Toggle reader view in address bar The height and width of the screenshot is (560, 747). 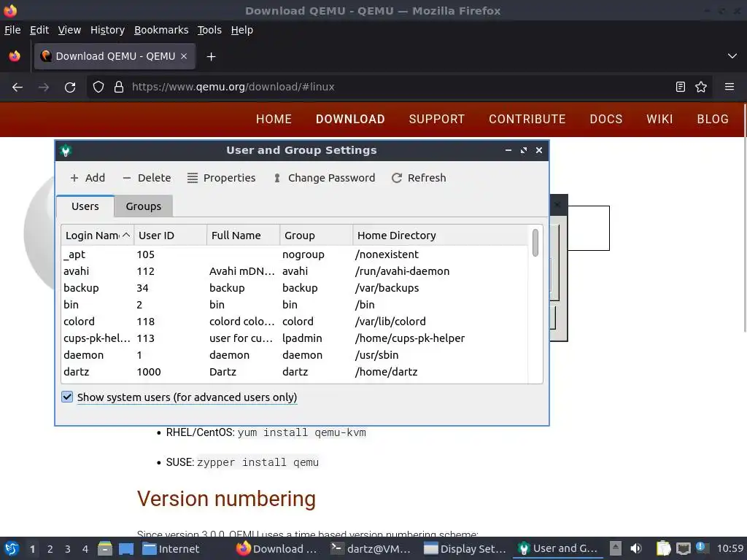tap(681, 87)
